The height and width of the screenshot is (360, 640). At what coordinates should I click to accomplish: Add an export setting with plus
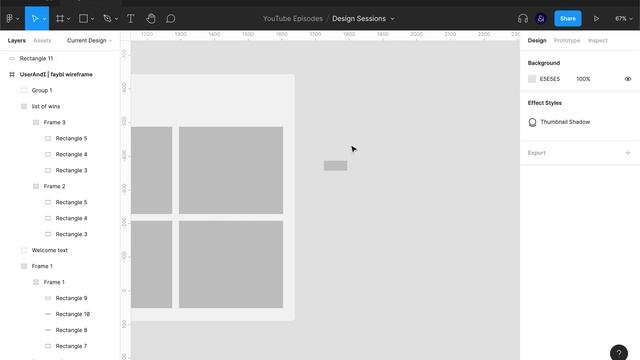(628, 153)
